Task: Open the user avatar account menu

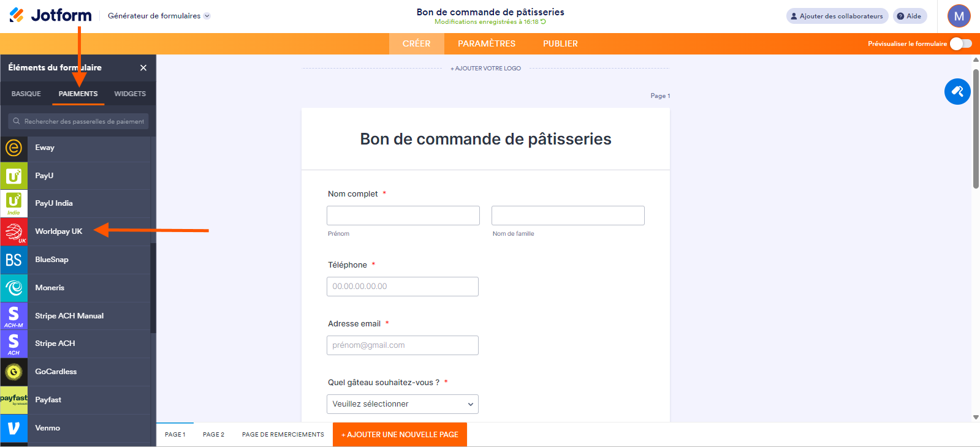Action: tap(959, 17)
